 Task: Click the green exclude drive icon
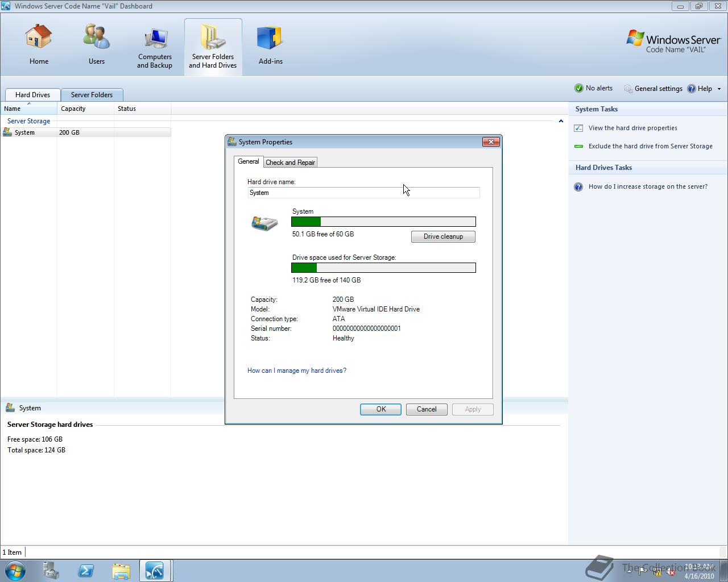point(578,146)
